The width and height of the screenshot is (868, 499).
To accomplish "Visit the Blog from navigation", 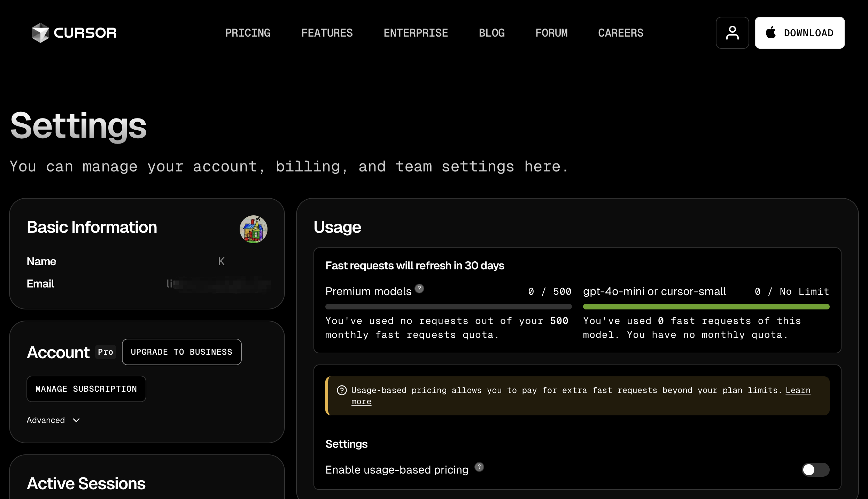I will (x=491, y=33).
